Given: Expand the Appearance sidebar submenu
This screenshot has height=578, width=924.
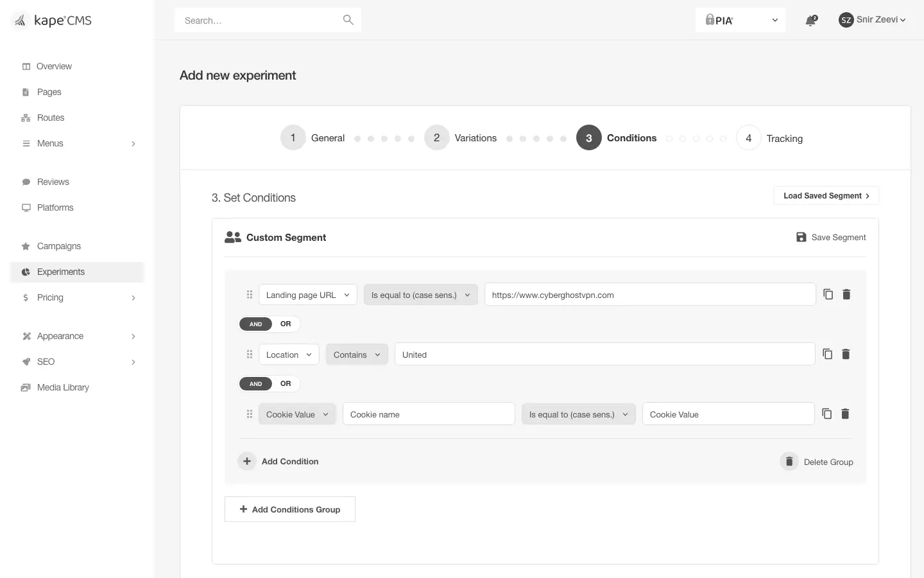Looking at the screenshot, I should pyautogui.click(x=133, y=336).
